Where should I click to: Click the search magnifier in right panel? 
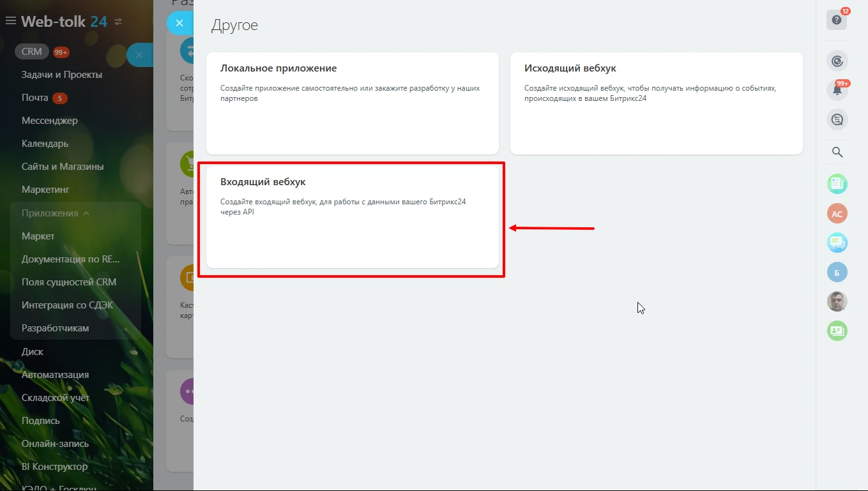tap(837, 152)
